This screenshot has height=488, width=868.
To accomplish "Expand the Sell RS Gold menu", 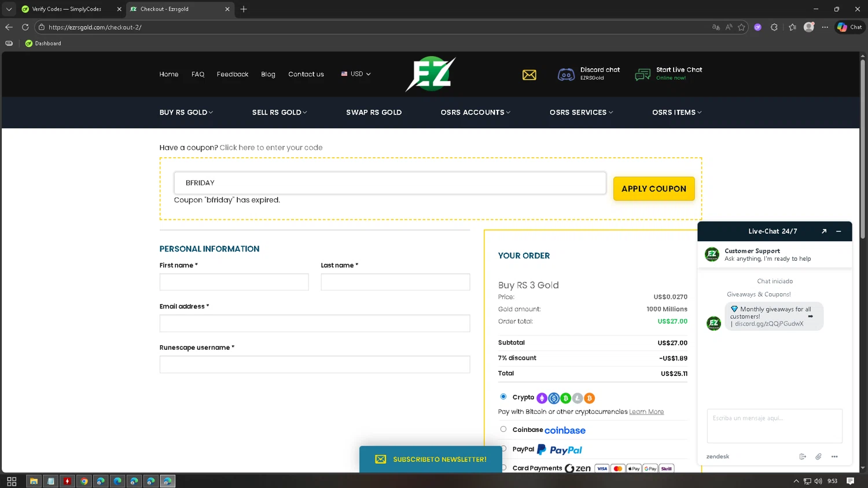I will (279, 112).
